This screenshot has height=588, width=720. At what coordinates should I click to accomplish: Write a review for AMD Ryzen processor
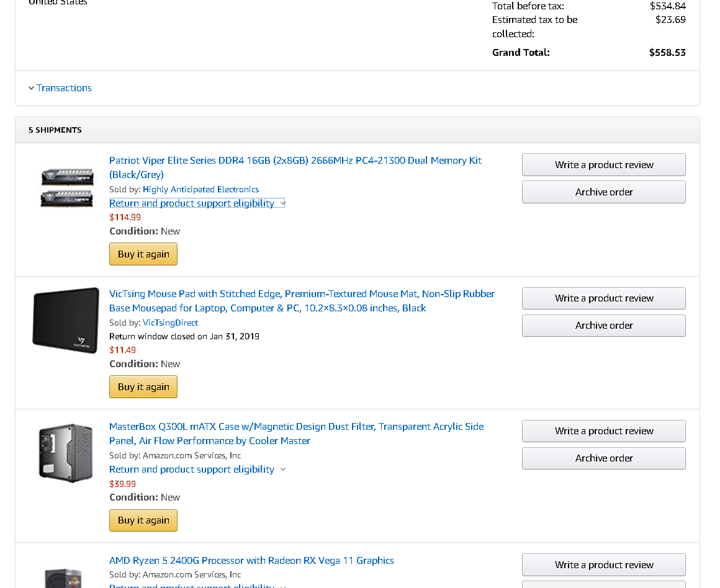tap(604, 564)
